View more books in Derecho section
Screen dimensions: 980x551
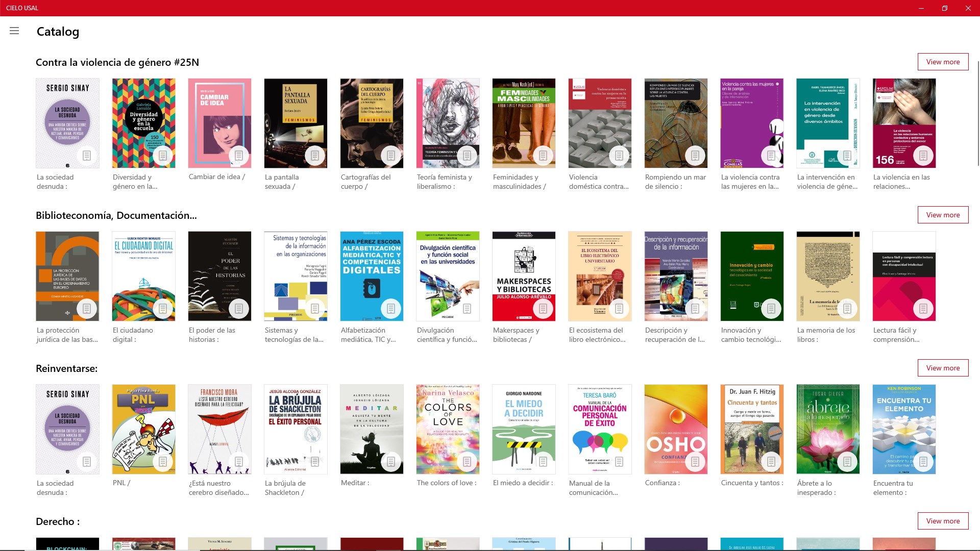click(x=943, y=521)
